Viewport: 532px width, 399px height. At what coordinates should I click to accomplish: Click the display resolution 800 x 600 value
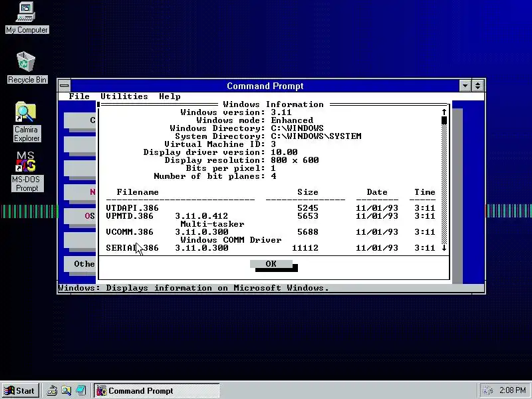[295, 160]
